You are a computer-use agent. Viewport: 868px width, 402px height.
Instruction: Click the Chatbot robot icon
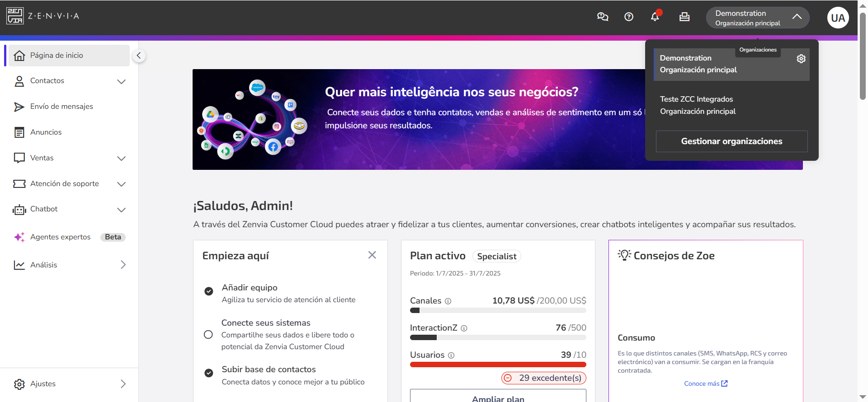tap(19, 210)
